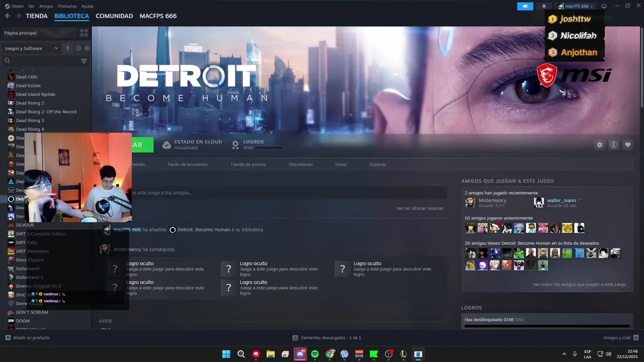Open the Soporte tab

pyautogui.click(x=377, y=164)
